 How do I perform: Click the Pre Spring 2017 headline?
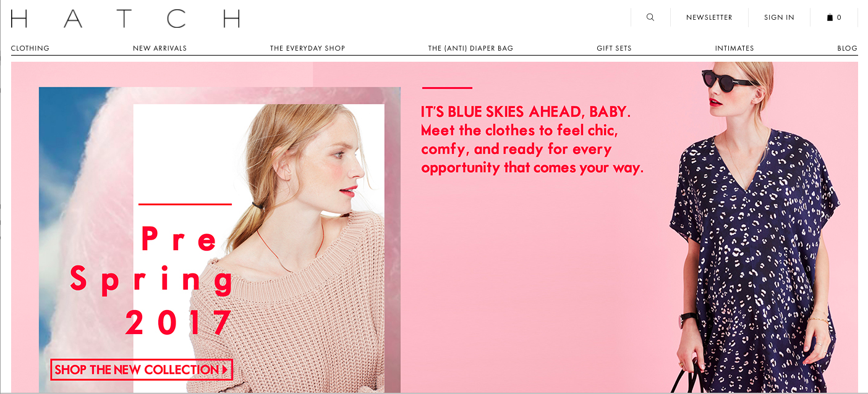point(151,281)
